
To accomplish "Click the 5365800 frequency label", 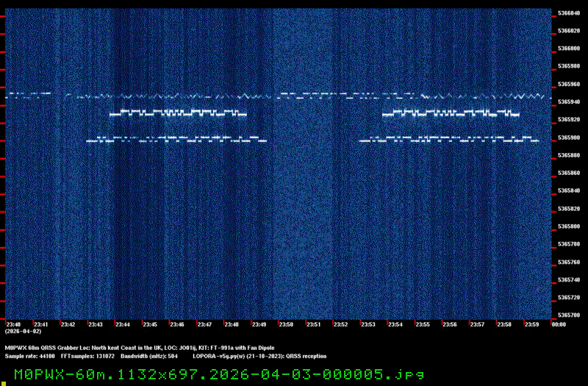I will click(569, 226).
